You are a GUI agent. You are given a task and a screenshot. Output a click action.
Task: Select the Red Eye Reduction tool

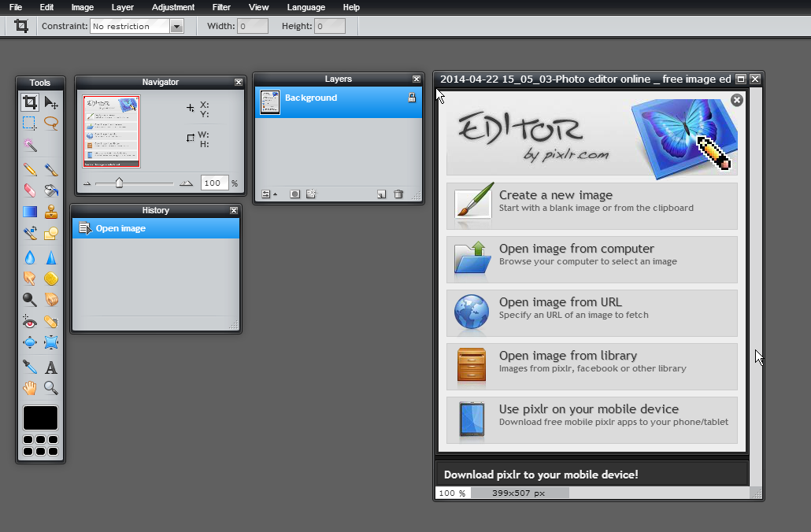click(x=29, y=322)
